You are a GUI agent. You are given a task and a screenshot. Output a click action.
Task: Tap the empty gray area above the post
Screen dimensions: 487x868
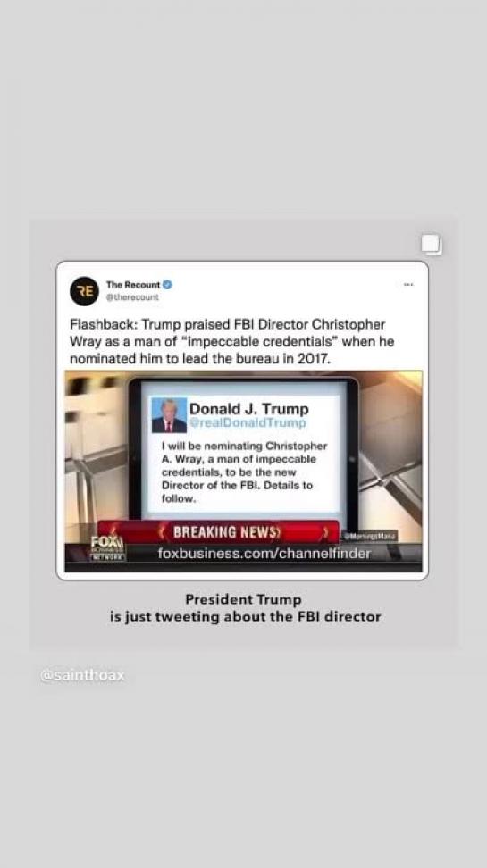(x=243, y=111)
